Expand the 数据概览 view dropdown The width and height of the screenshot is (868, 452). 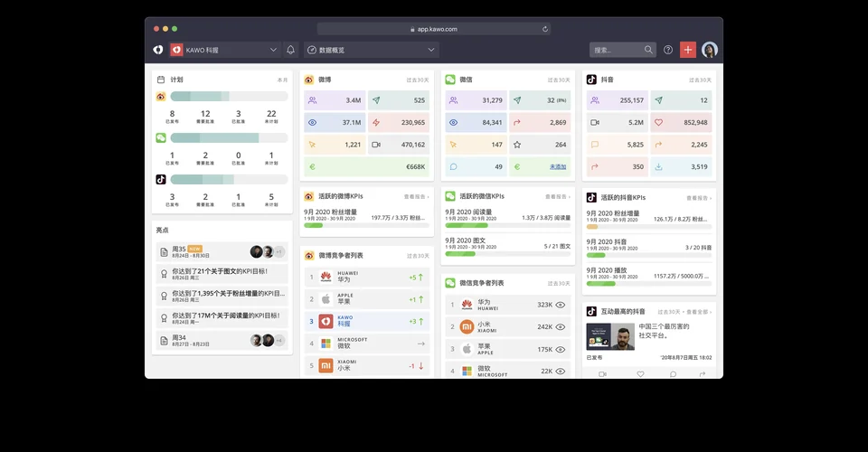(x=372, y=50)
